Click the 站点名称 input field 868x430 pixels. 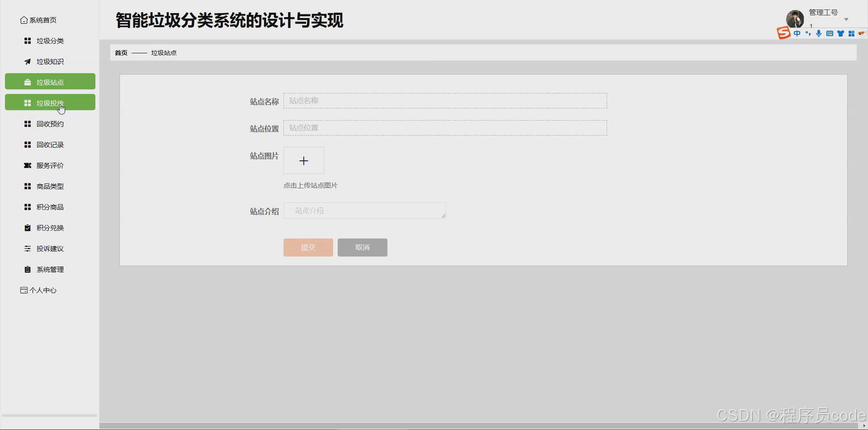tap(445, 100)
